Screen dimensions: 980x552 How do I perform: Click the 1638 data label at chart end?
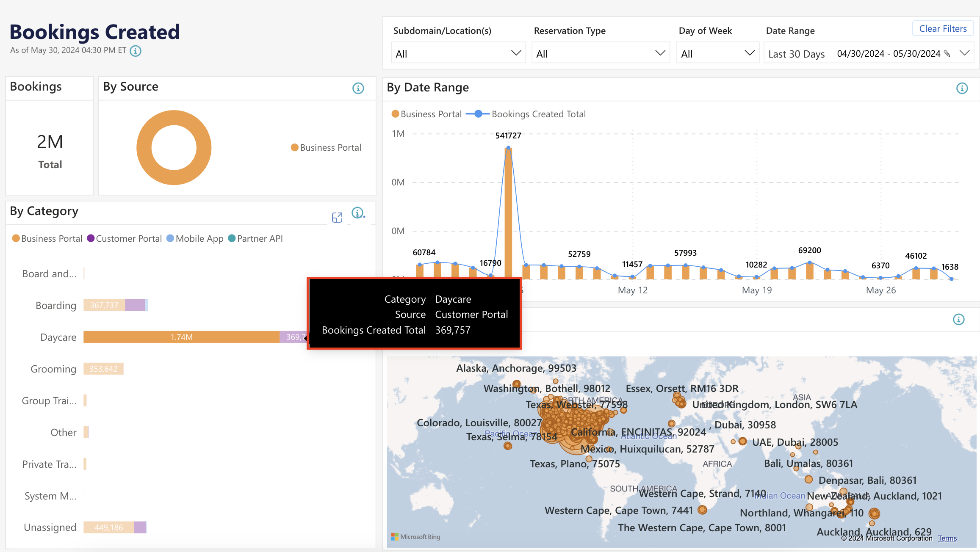click(950, 267)
